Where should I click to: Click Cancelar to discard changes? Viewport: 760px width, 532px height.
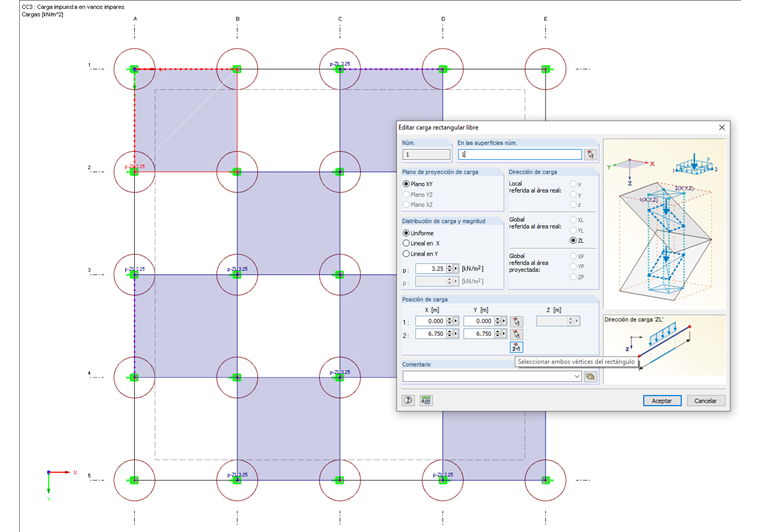pyautogui.click(x=706, y=401)
